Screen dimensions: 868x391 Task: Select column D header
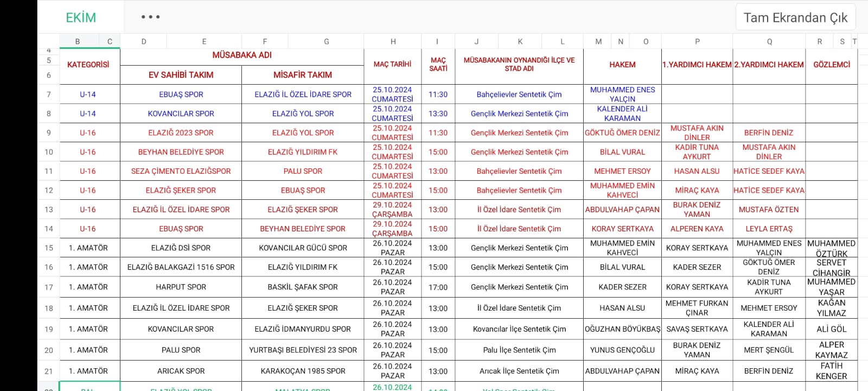pos(144,41)
